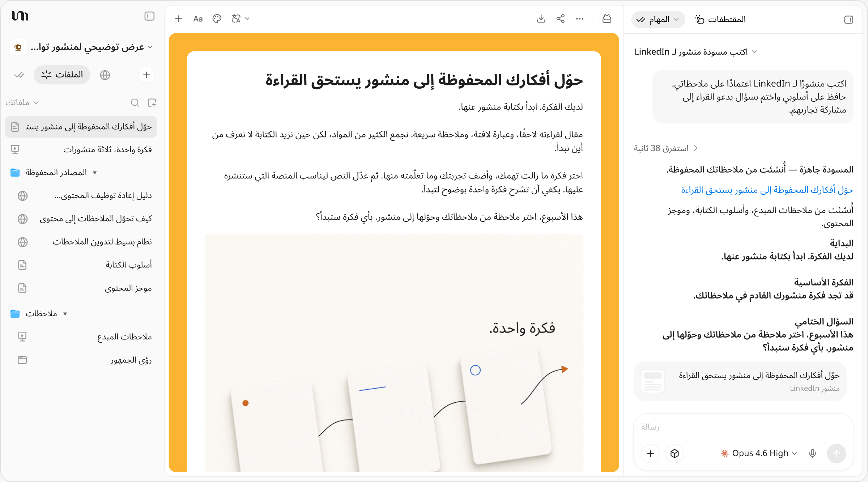Switch to المقتطفات tab

[x=720, y=20]
